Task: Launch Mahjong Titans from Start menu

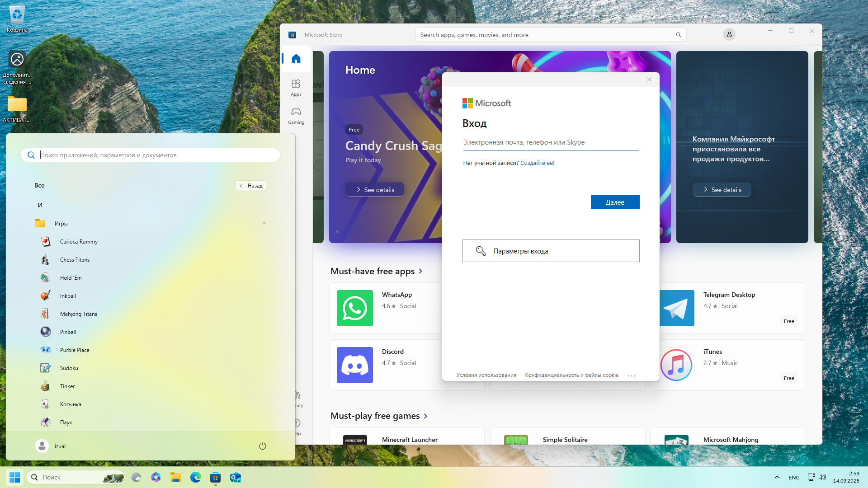Action: [151, 314]
